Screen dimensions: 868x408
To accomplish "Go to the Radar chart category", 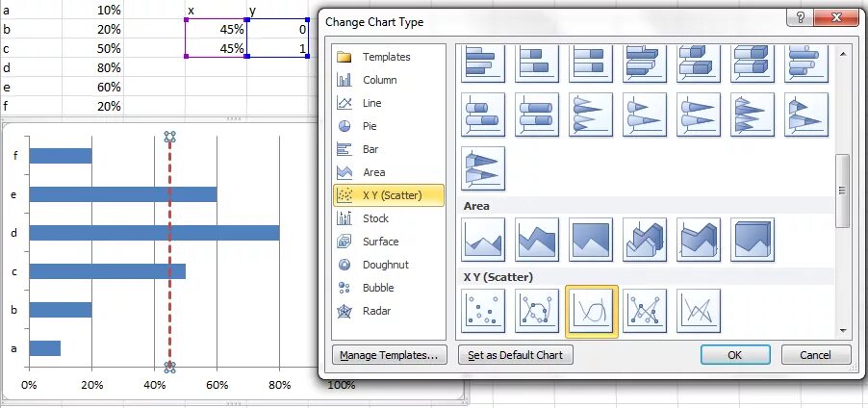I will pos(376,311).
